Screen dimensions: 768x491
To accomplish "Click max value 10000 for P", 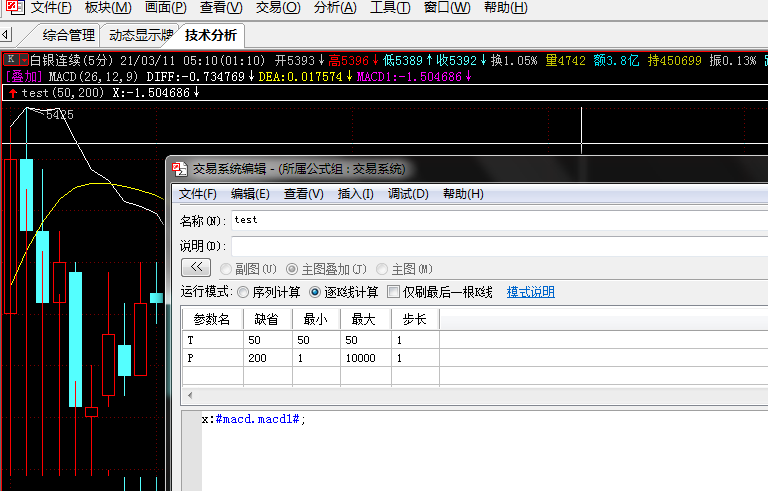I will (x=365, y=358).
